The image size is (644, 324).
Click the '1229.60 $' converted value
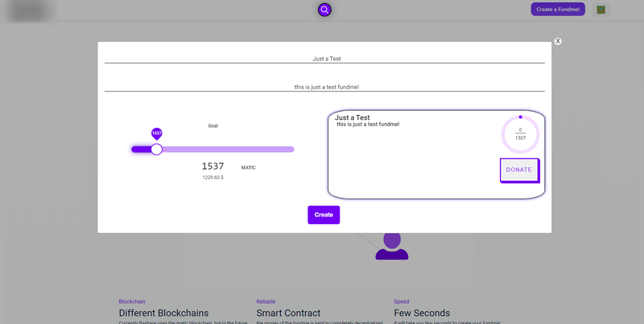point(213,178)
